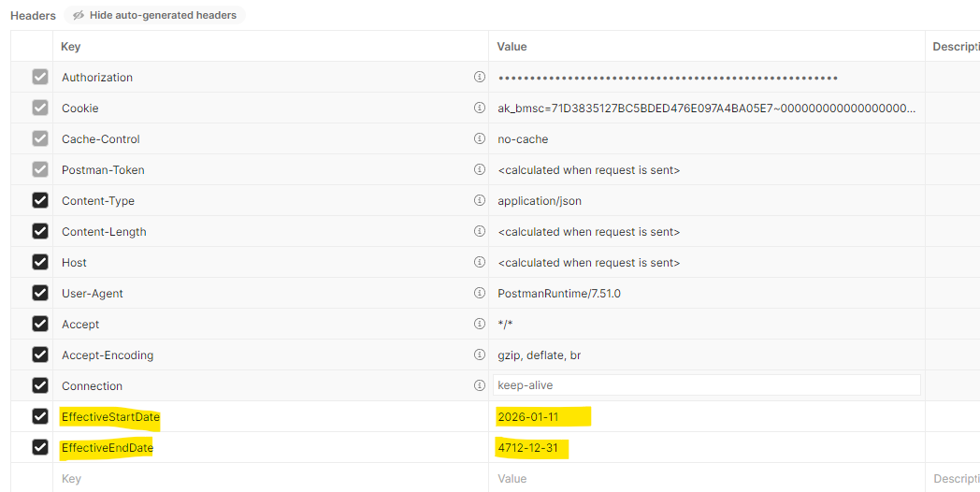
Task: Click the 2026-01-11 value cell
Action: coord(707,416)
